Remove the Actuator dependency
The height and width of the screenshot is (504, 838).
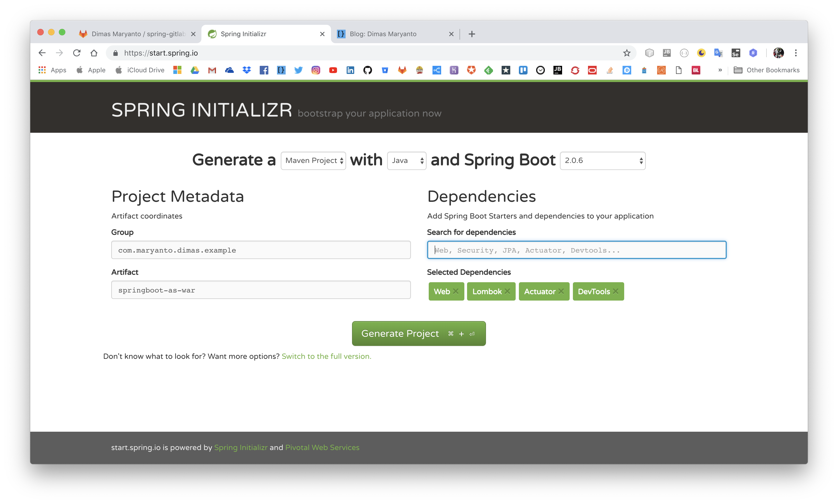tap(561, 291)
